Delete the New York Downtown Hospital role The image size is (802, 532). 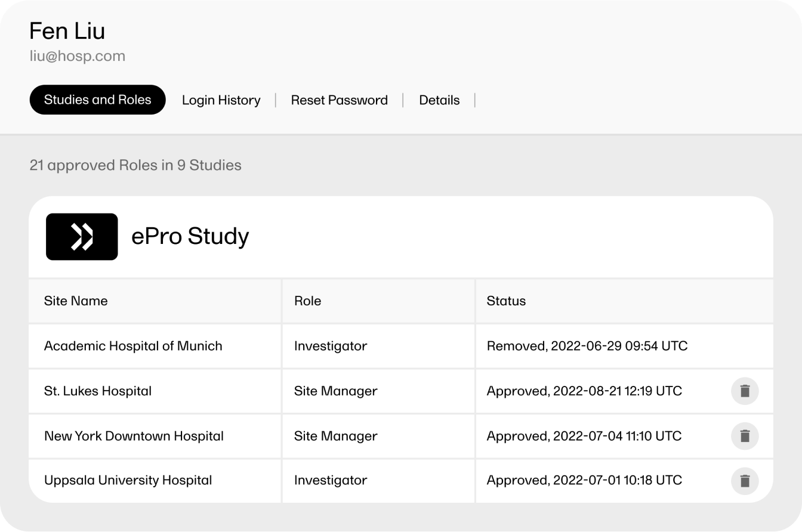pyautogui.click(x=745, y=436)
